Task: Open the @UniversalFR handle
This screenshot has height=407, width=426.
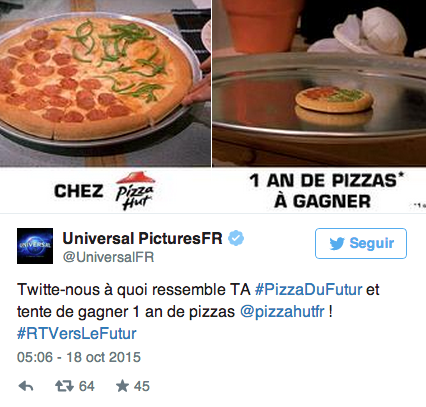Action: pyautogui.click(x=108, y=257)
